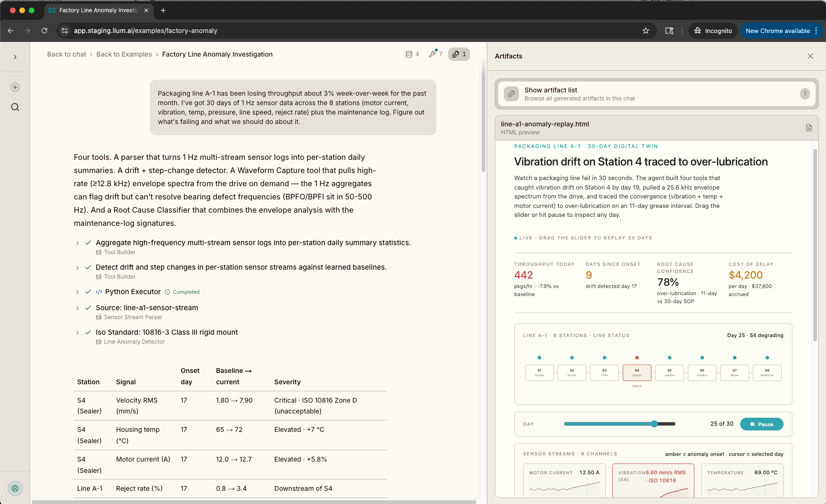826x504 pixels.
Task: Click the day slider track
Action: pos(619,424)
